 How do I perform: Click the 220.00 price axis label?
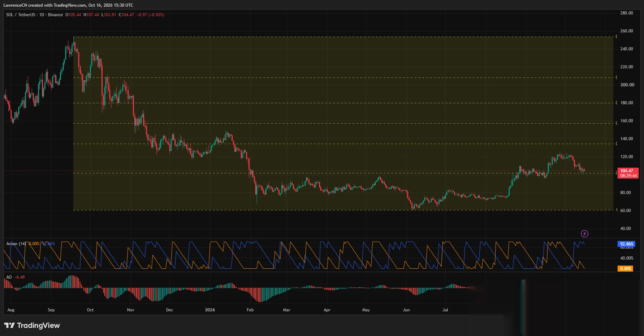pos(626,67)
